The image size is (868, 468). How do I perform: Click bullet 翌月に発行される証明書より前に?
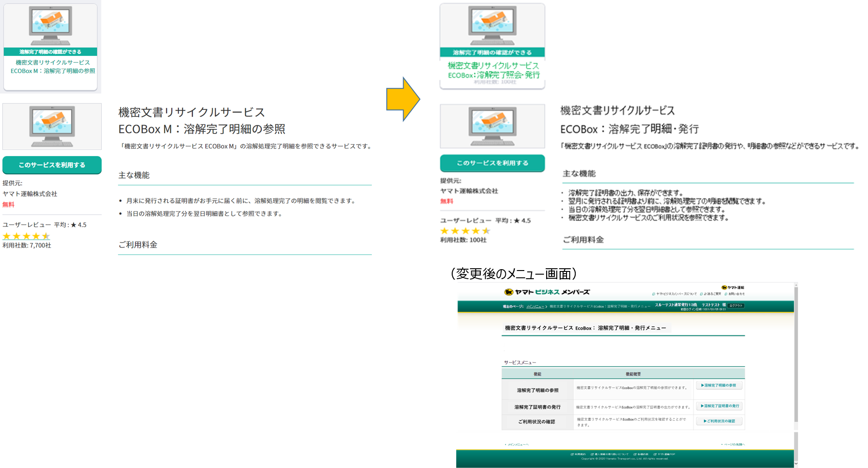click(x=667, y=201)
